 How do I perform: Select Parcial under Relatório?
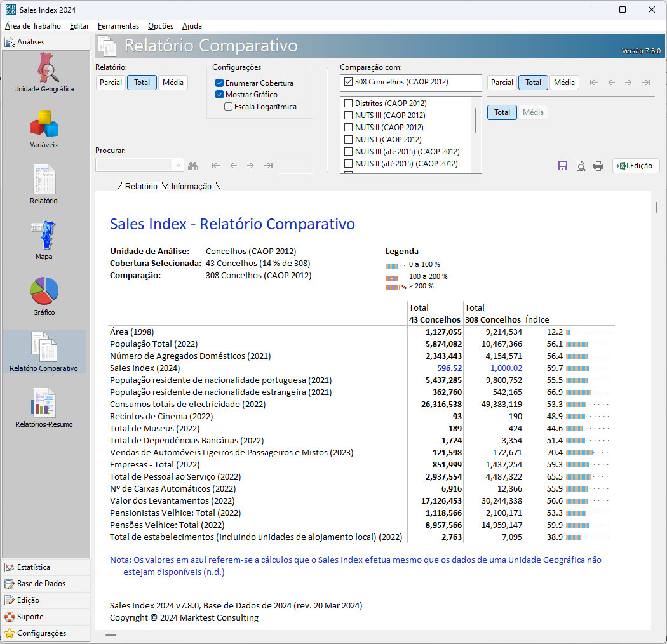[x=111, y=83]
